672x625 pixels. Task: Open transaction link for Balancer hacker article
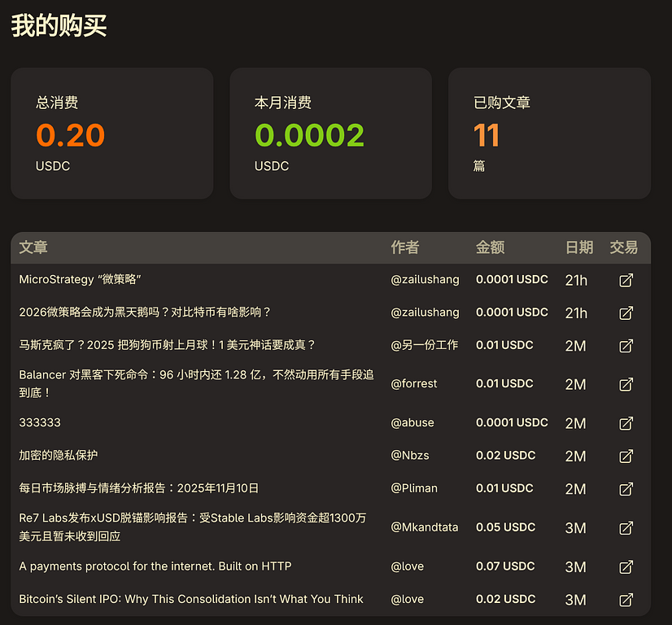[626, 384]
